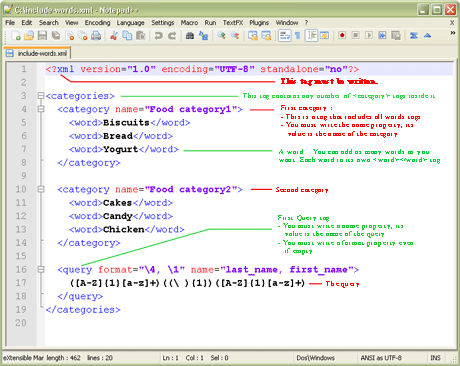The width and height of the screenshot is (460, 366).
Task: Collapse the categories fold marker on line 3
Action: click(41, 96)
